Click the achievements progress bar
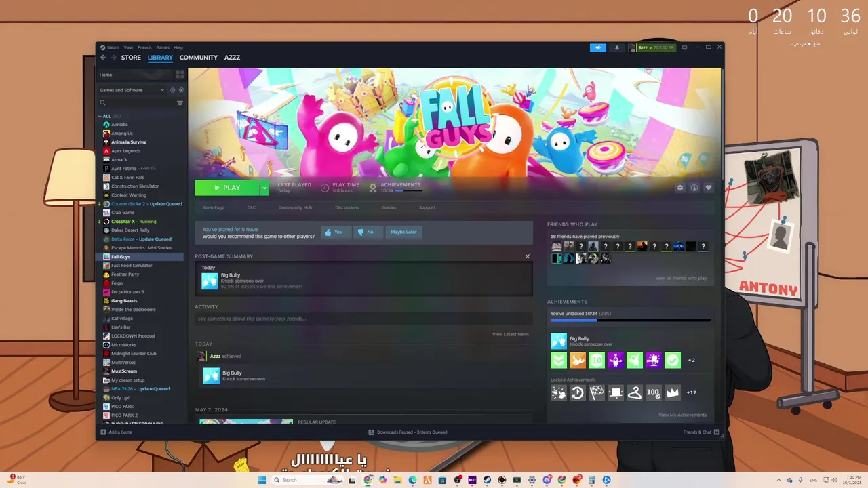Screen dimensions: 868x488 [x=631, y=320]
